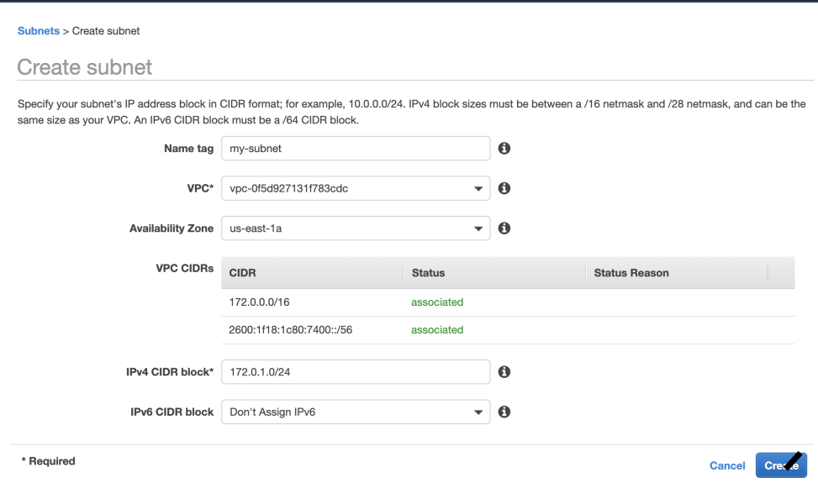
Task: Click the * Required note
Action: [x=48, y=461]
